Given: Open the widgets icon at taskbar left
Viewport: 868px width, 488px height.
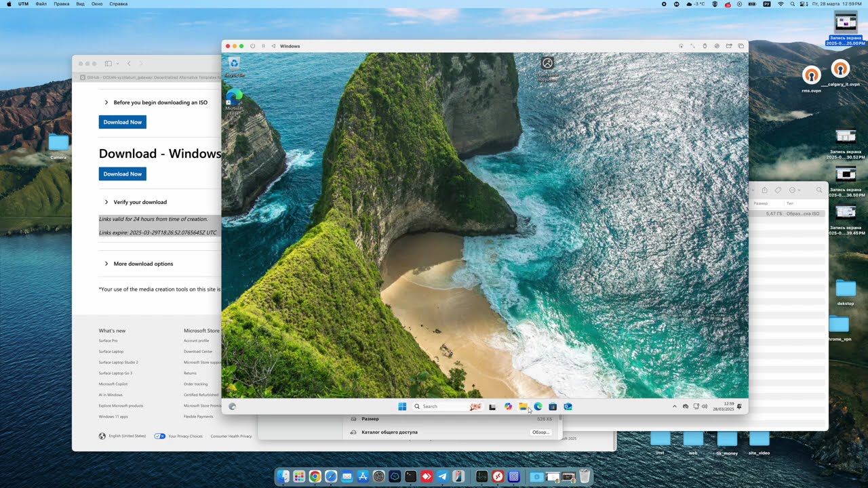Looking at the screenshot, I should coord(233,407).
